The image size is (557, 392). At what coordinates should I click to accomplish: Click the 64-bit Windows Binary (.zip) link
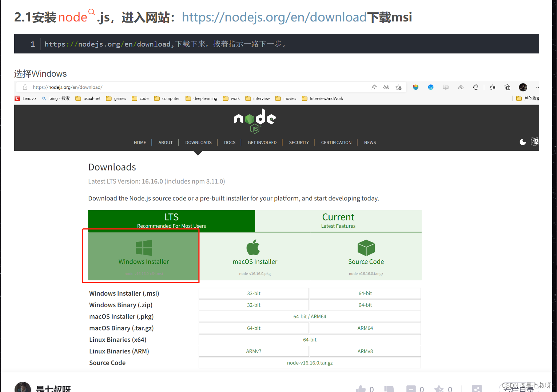point(365,305)
